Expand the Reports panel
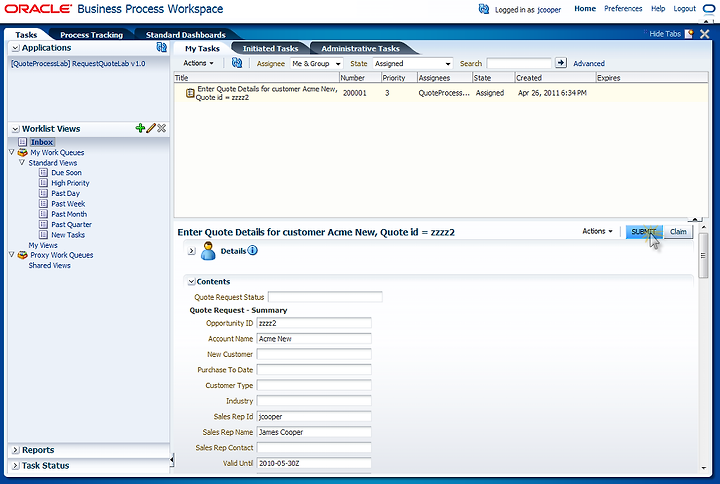Viewport: 720px width, 484px height. pos(16,450)
